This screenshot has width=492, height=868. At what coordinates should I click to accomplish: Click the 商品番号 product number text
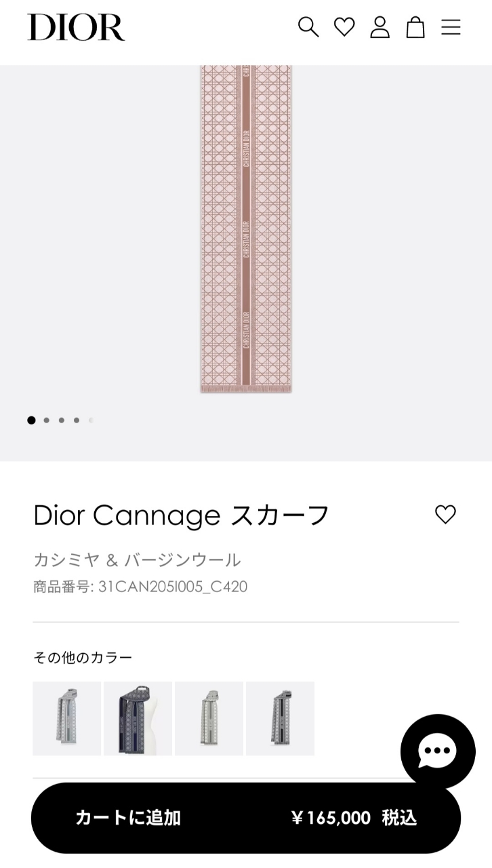point(140,587)
